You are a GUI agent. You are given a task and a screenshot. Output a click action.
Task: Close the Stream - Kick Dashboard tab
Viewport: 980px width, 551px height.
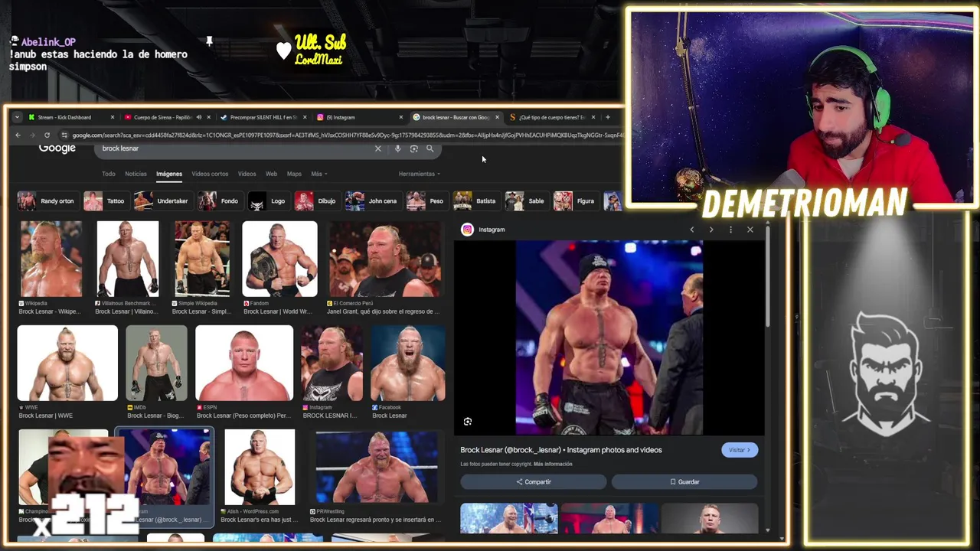point(113,117)
